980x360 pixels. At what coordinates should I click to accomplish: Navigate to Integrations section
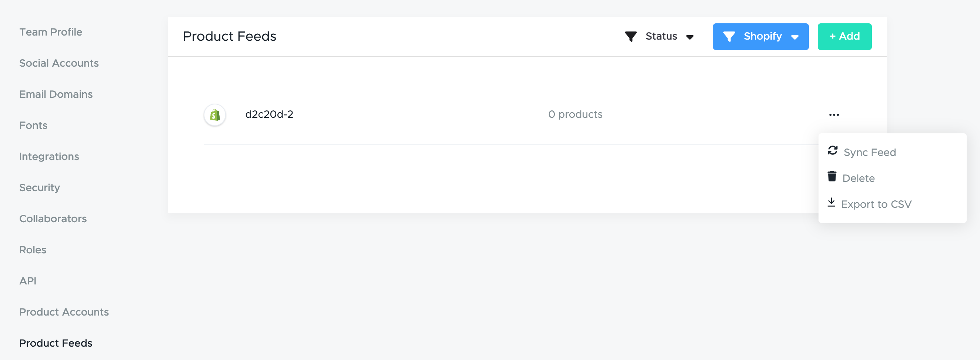(x=49, y=156)
